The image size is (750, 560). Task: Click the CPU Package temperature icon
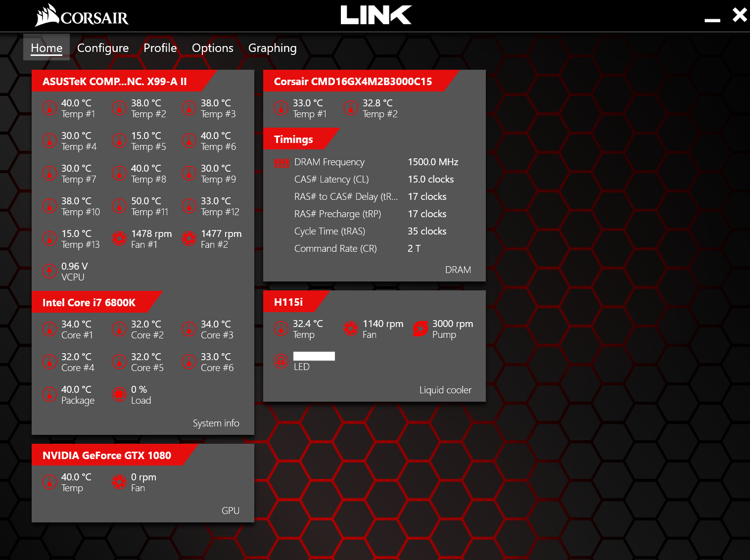[49, 395]
